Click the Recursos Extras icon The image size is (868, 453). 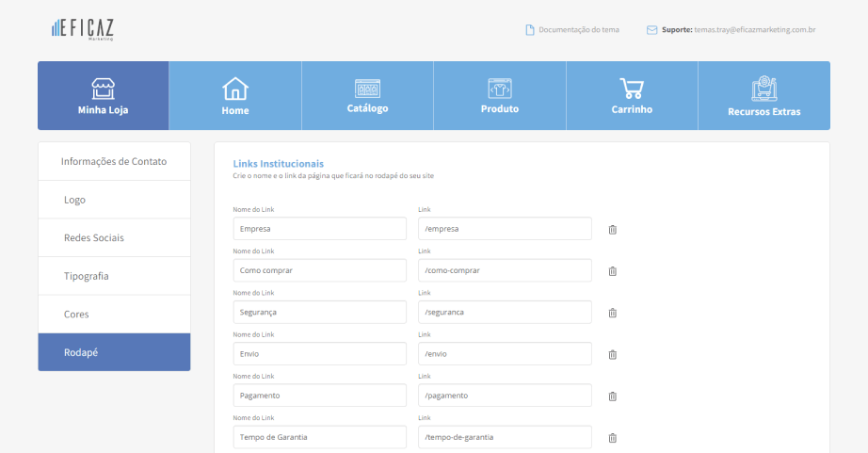click(x=764, y=89)
